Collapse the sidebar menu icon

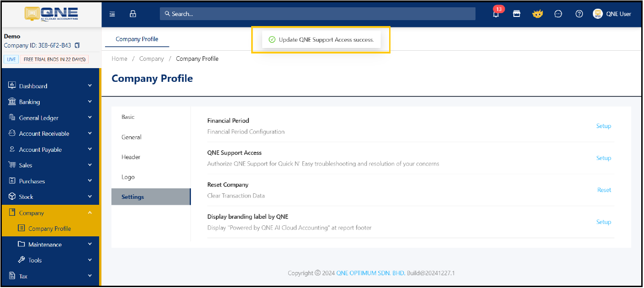[x=112, y=14]
